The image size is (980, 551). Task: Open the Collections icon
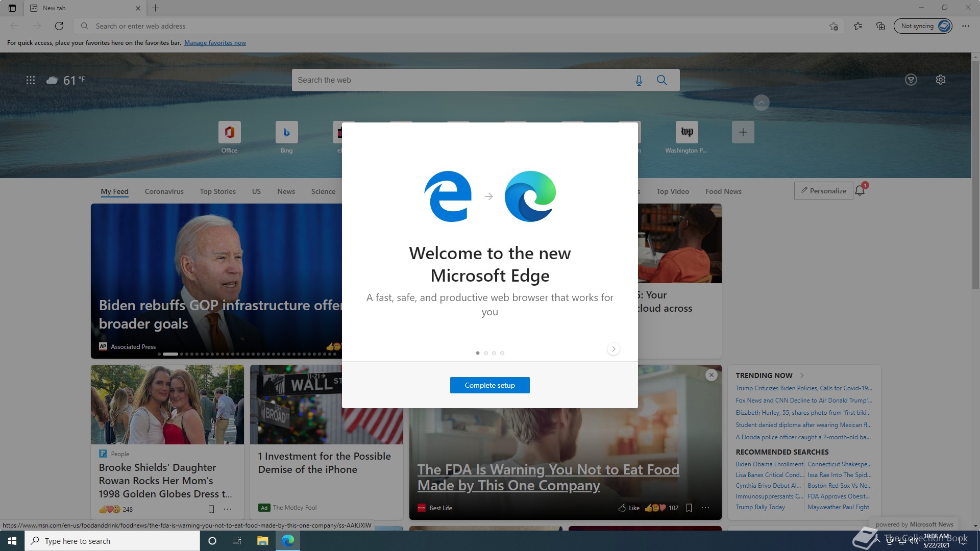coord(880,26)
